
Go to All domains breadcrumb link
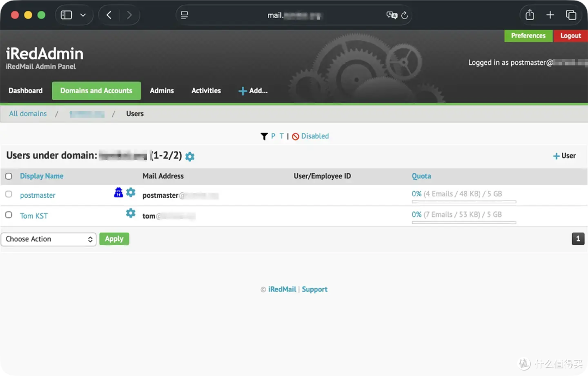28,114
